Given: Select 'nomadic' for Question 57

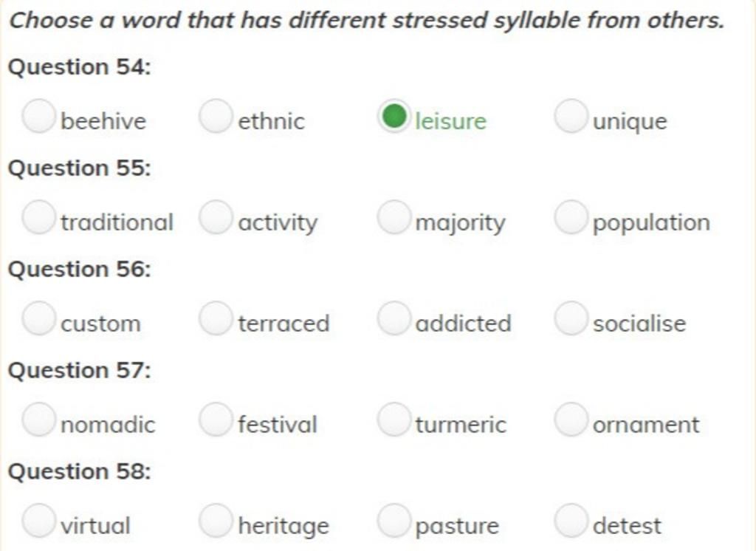Looking at the screenshot, I should [38, 420].
